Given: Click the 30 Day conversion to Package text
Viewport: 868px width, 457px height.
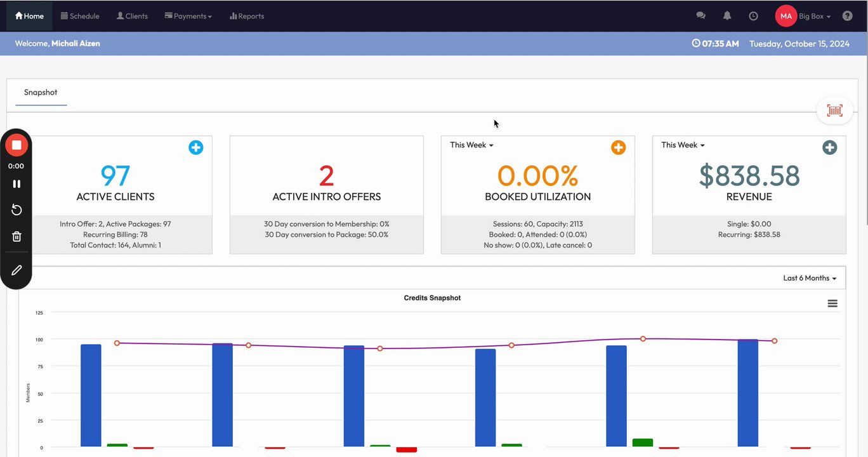Looking at the screenshot, I should (x=327, y=234).
